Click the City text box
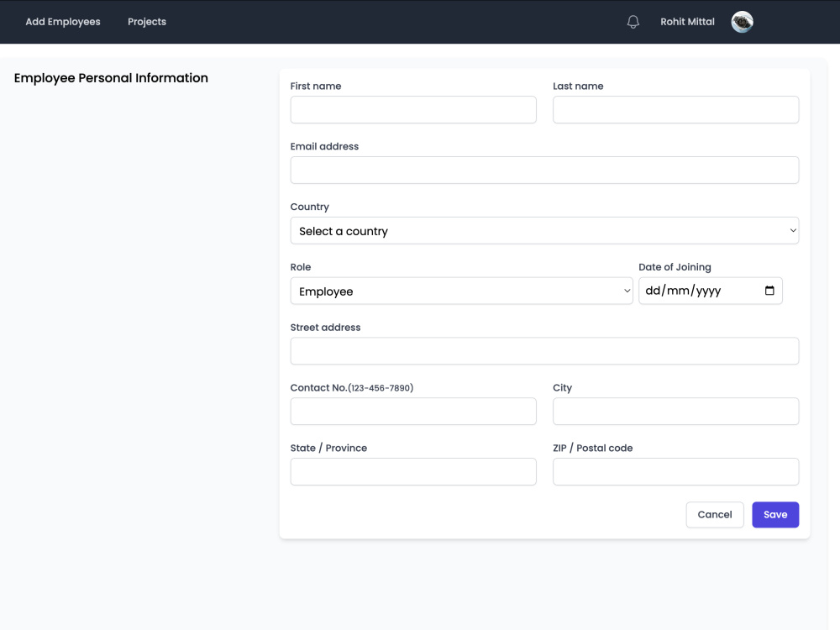840x630 pixels. 675,412
